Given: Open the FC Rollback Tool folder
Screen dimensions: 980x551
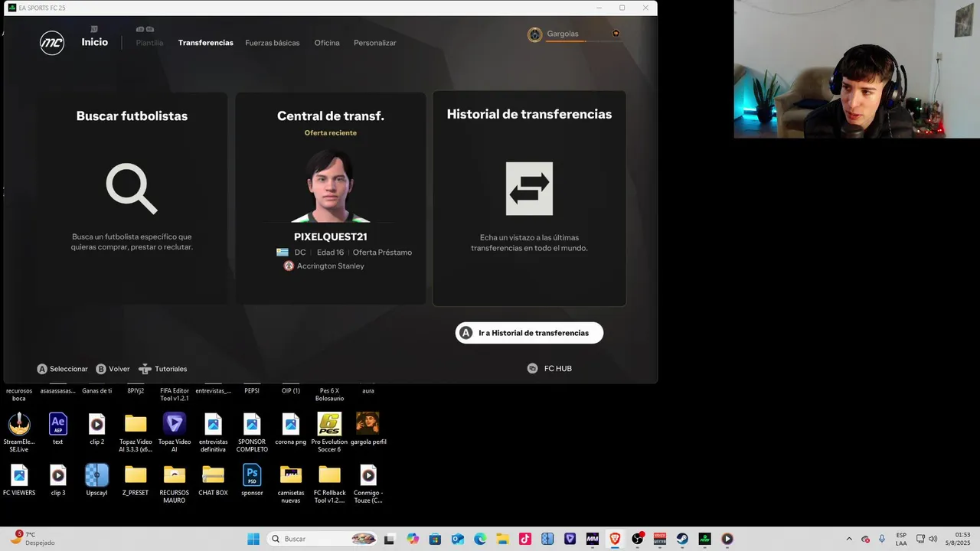Looking at the screenshot, I should (x=329, y=483).
